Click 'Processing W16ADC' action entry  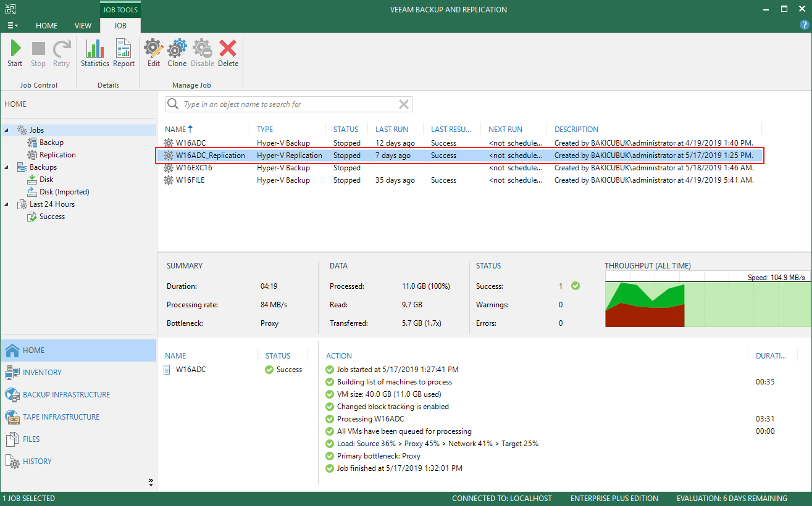[x=370, y=419]
